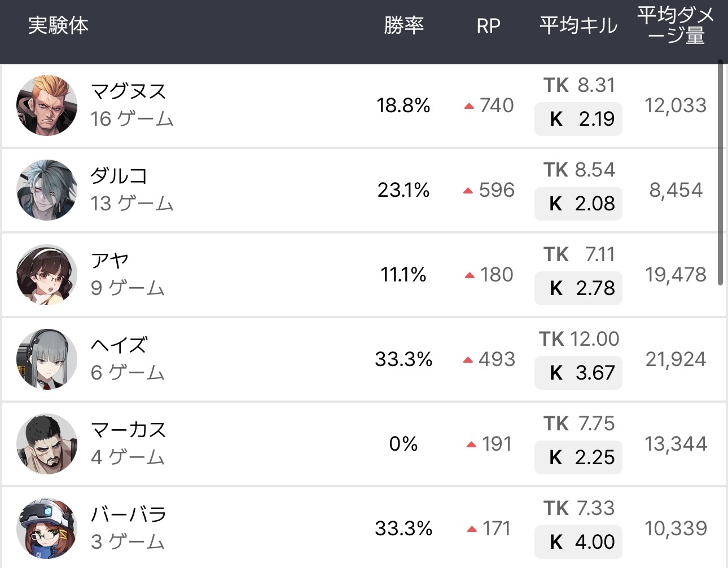This screenshot has width=728, height=568.
Task: Sort by 平均キル column header
Action: [578, 26]
